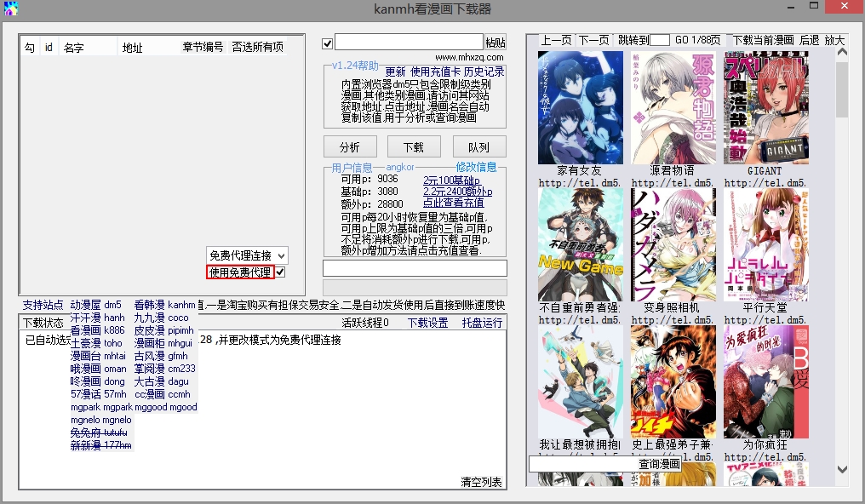Image resolution: width=865 pixels, height=504 pixels.
Task: Click the 上一页 previous page button
Action: [x=555, y=40]
